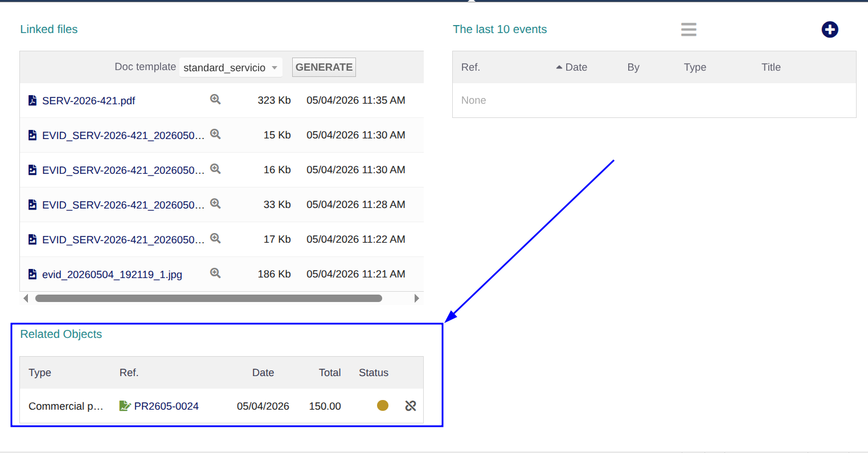The height and width of the screenshot is (453, 868).
Task: Open the Doc template dropdown
Action: coord(231,67)
